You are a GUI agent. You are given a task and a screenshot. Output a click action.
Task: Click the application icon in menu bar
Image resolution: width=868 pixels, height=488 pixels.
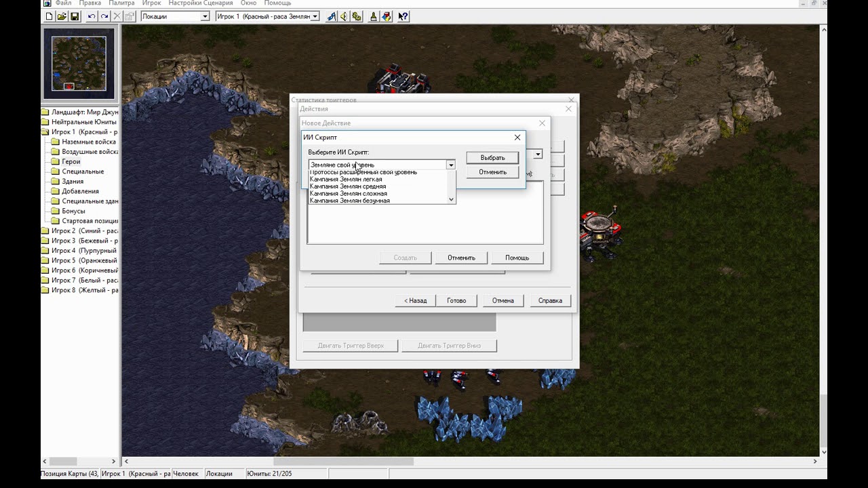[46, 3]
